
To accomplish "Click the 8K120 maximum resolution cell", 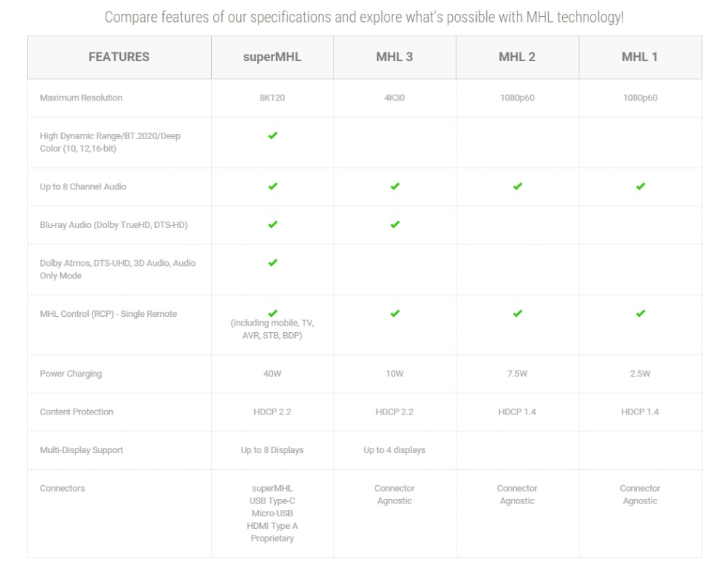I will pos(272,98).
